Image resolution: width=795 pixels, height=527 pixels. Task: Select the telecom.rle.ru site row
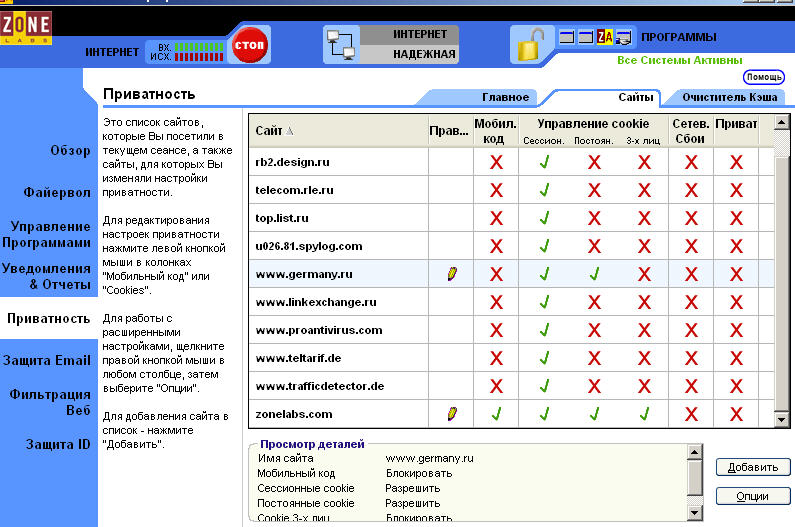click(511, 190)
